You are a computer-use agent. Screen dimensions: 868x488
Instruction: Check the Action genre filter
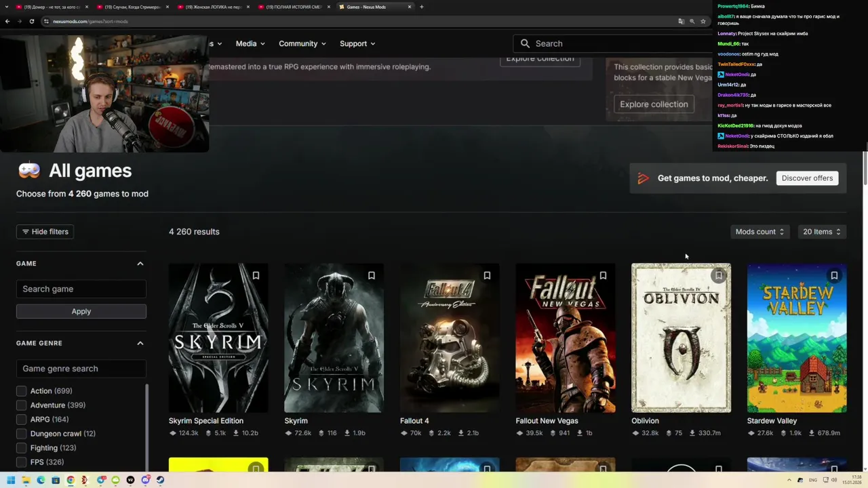[x=21, y=391]
